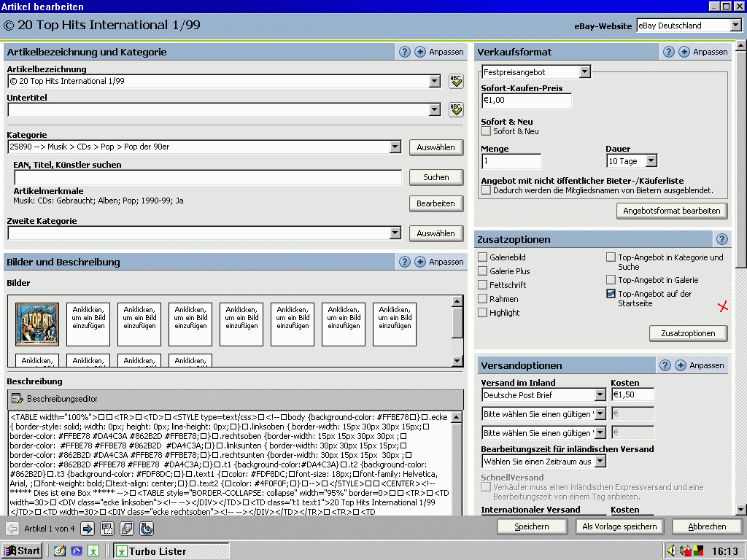Launch the blue 'A' quick launch icon
The width and height of the screenshot is (747, 560).
click(76, 551)
